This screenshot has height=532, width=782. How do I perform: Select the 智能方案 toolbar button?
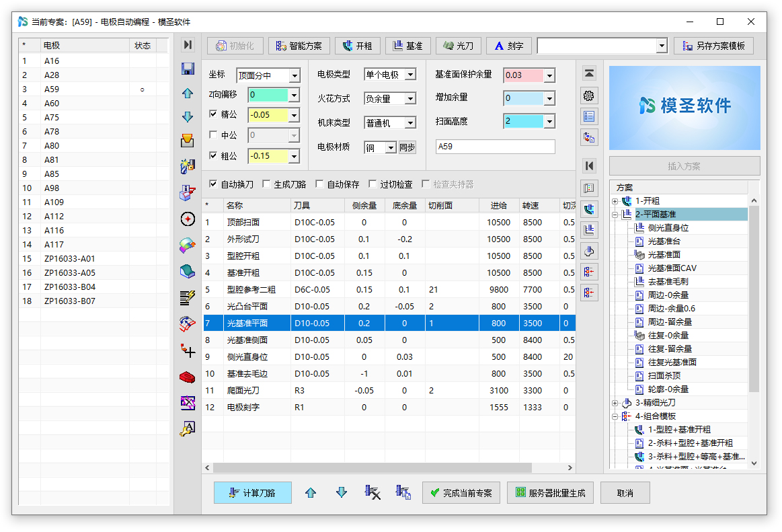tap(299, 46)
